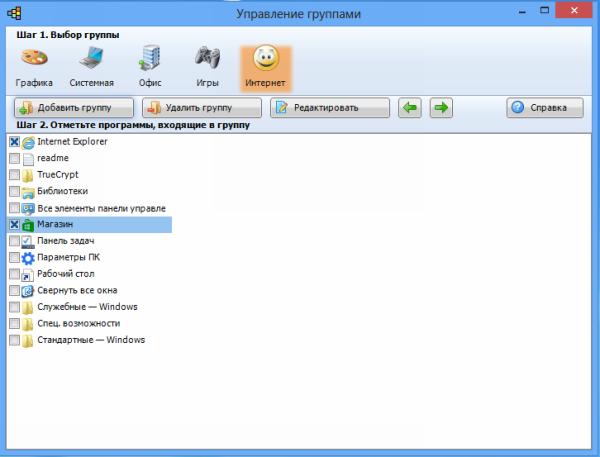Select the Магазин list row text
Screen dimensions: 600x457
[55, 224]
